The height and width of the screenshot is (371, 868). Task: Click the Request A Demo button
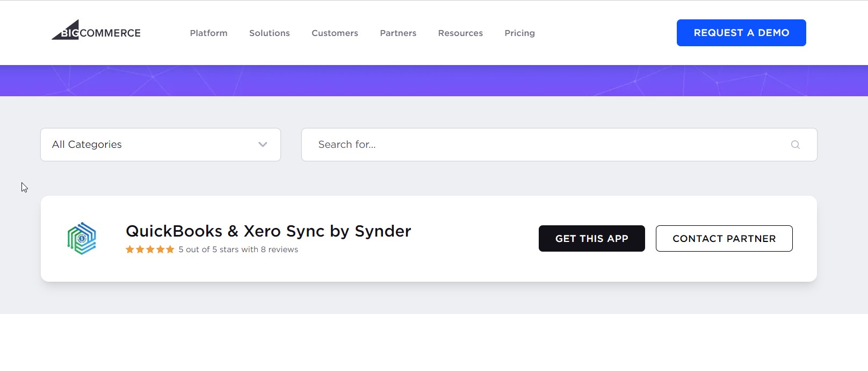click(x=741, y=33)
